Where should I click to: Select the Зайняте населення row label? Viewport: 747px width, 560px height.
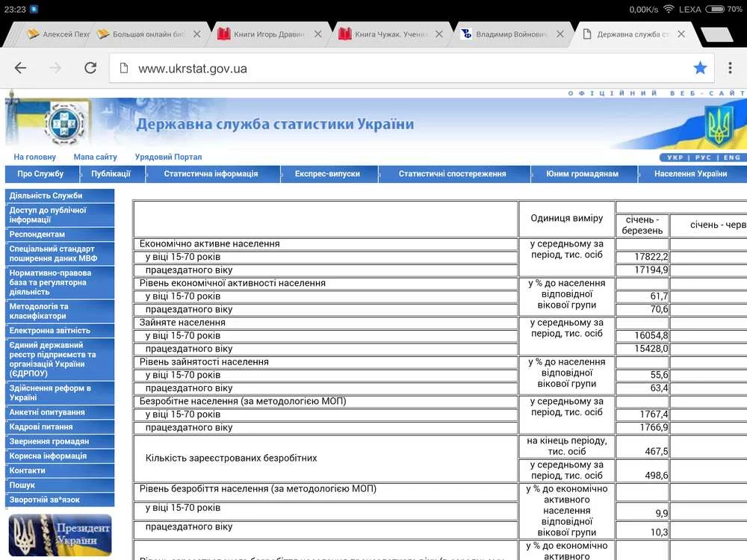(182, 323)
